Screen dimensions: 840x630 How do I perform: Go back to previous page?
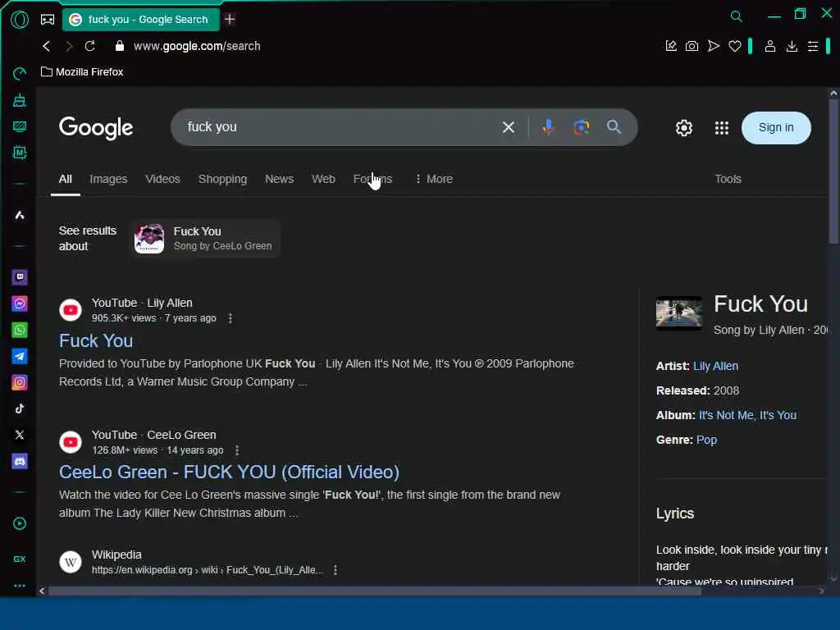[x=47, y=46]
